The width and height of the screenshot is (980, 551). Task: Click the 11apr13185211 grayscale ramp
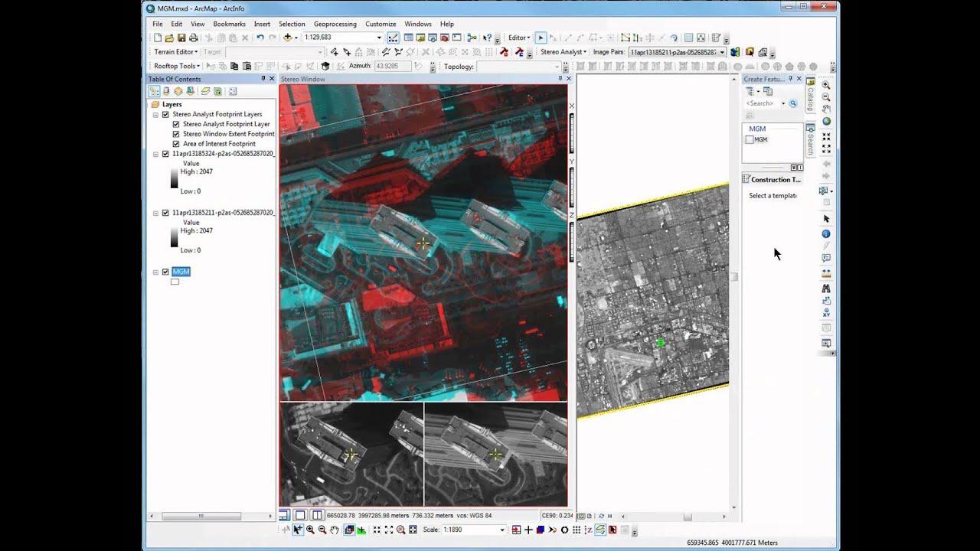tap(174, 236)
